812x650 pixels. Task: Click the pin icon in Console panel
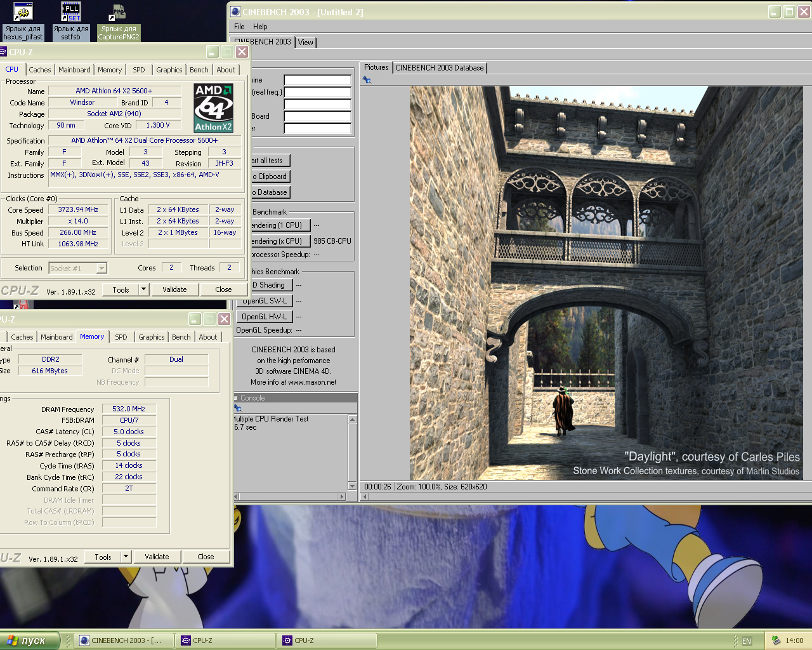point(238,408)
